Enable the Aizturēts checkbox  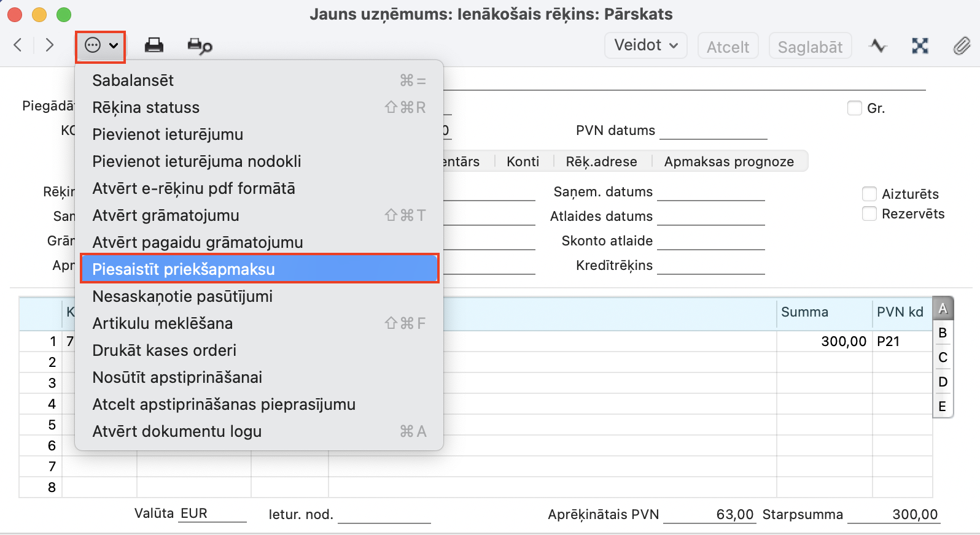pyautogui.click(x=869, y=194)
